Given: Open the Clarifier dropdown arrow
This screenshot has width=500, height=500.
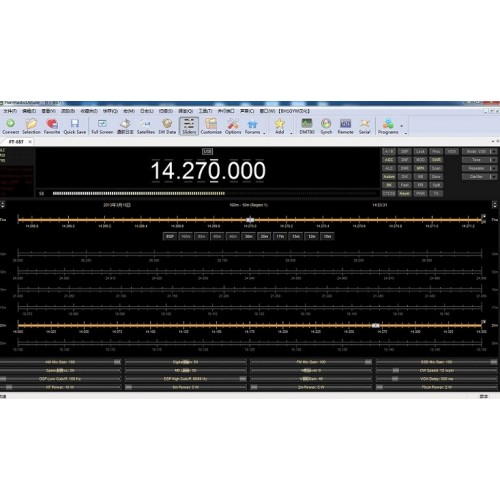Looking at the screenshot, I should 493,177.
